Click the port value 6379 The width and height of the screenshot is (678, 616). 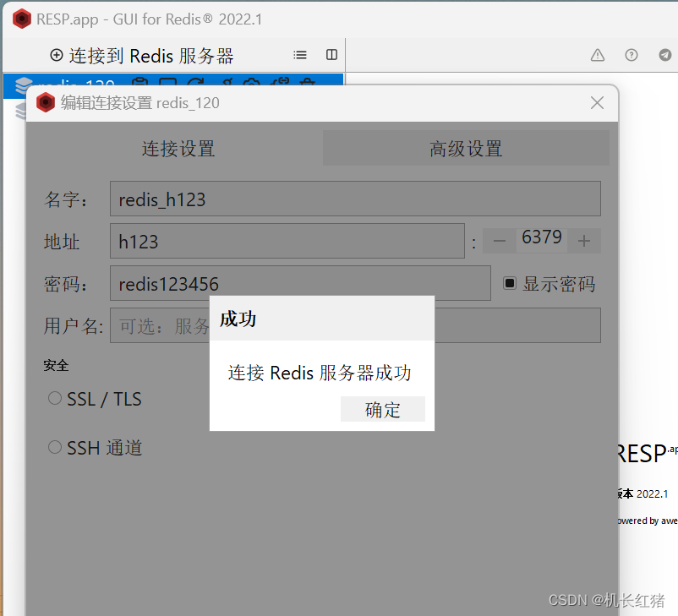point(541,237)
